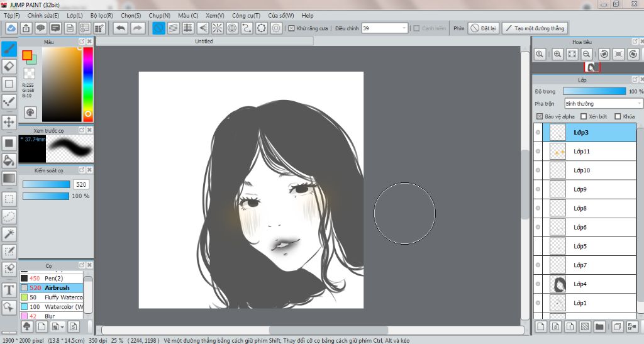644x344 pixels.
Task: Zoom in using navigator magnifier plus
Action: 557,54
